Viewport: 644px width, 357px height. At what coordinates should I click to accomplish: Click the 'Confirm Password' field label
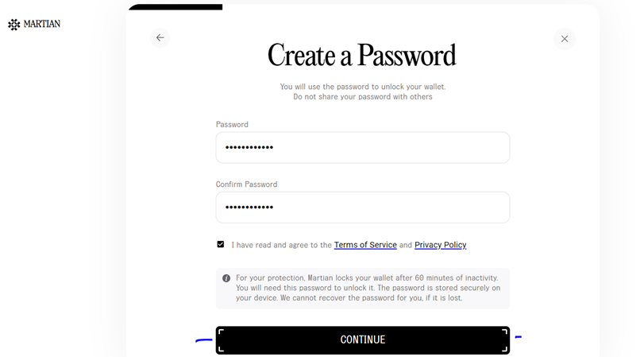click(246, 184)
